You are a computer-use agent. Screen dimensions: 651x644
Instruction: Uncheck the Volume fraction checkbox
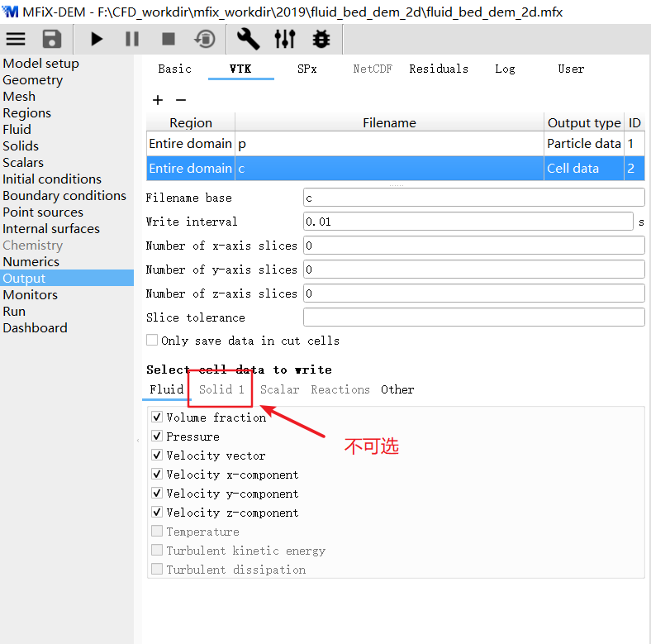coord(157,417)
